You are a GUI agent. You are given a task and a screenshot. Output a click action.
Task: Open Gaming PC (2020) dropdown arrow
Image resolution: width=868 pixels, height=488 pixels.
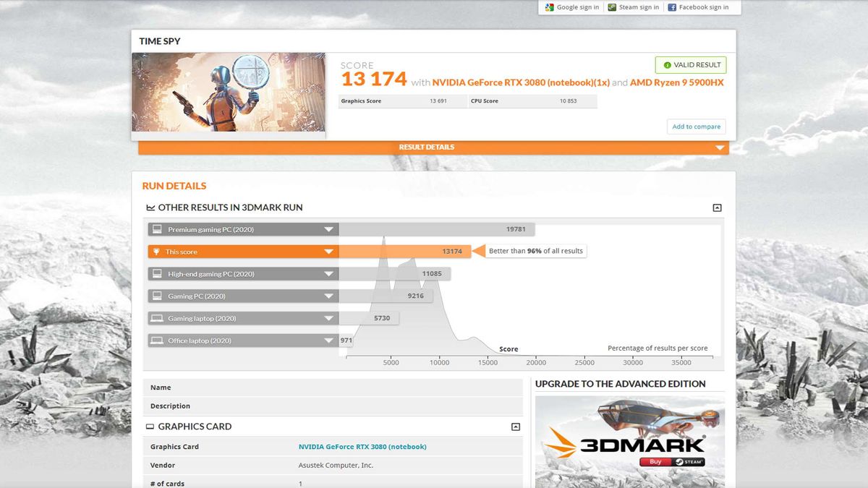[329, 296]
